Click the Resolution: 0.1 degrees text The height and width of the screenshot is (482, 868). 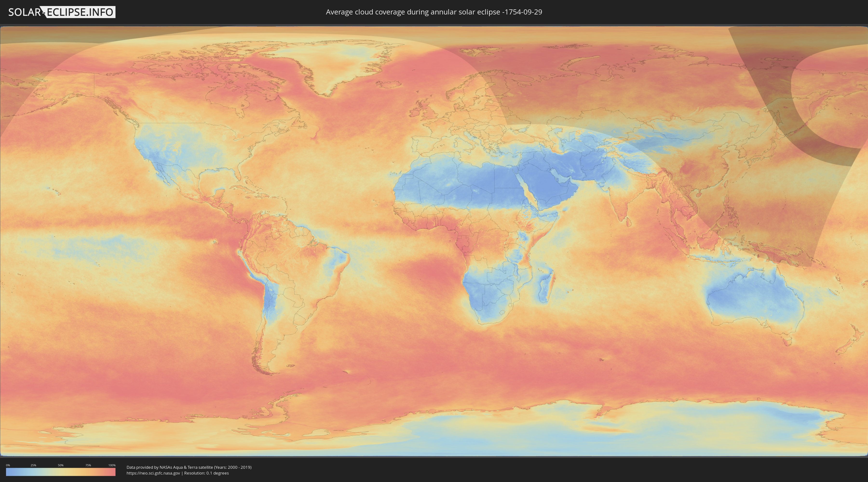(x=206, y=473)
